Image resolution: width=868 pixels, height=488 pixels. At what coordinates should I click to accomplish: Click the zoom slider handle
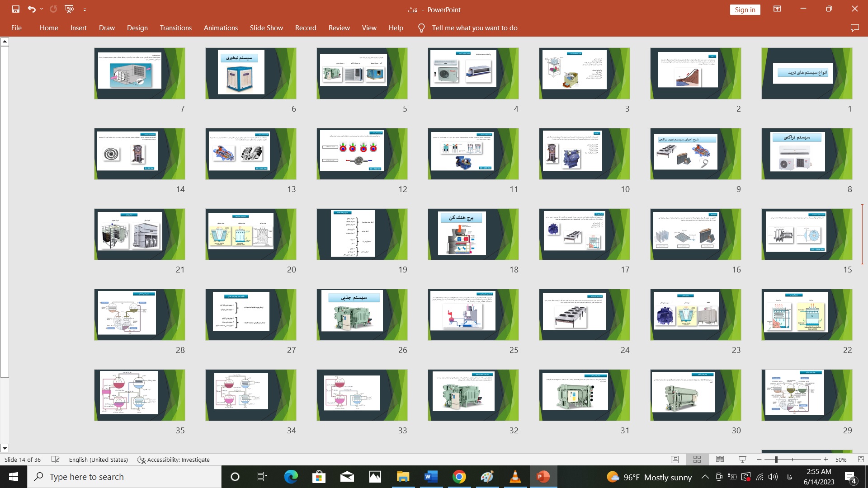click(776, 460)
